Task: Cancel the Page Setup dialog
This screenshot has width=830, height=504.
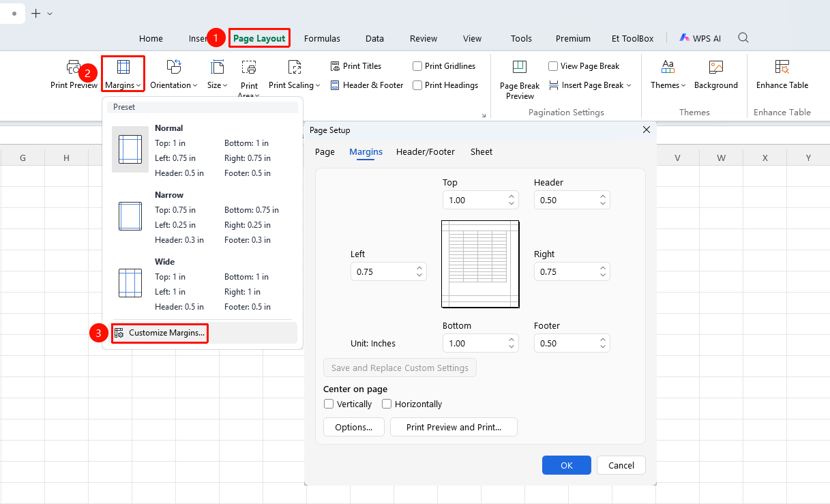Action: click(621, 465)
